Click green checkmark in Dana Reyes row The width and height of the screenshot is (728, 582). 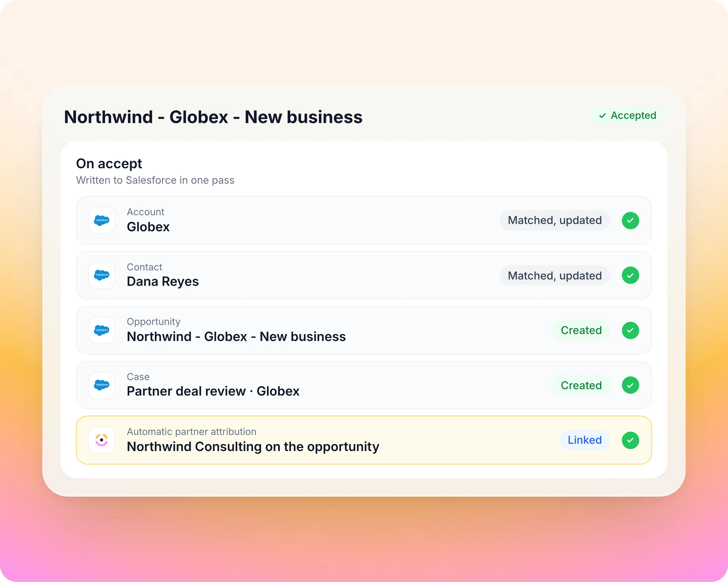[x=630, y=275]
